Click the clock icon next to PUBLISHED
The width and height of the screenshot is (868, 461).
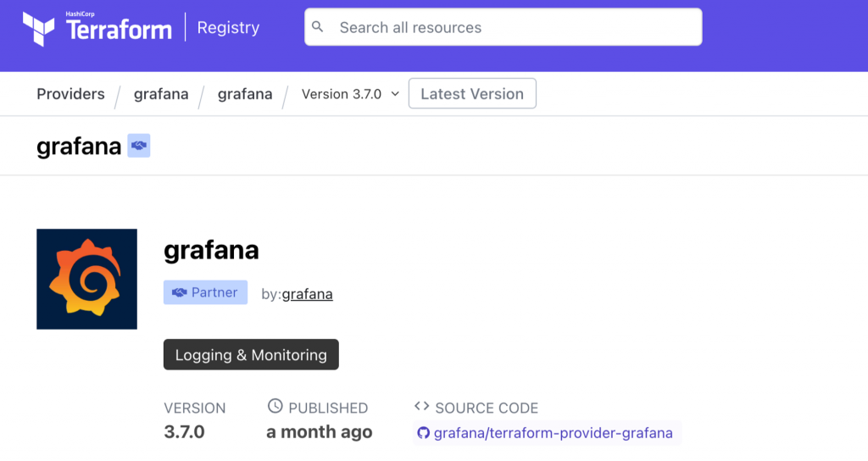point(275,406)
